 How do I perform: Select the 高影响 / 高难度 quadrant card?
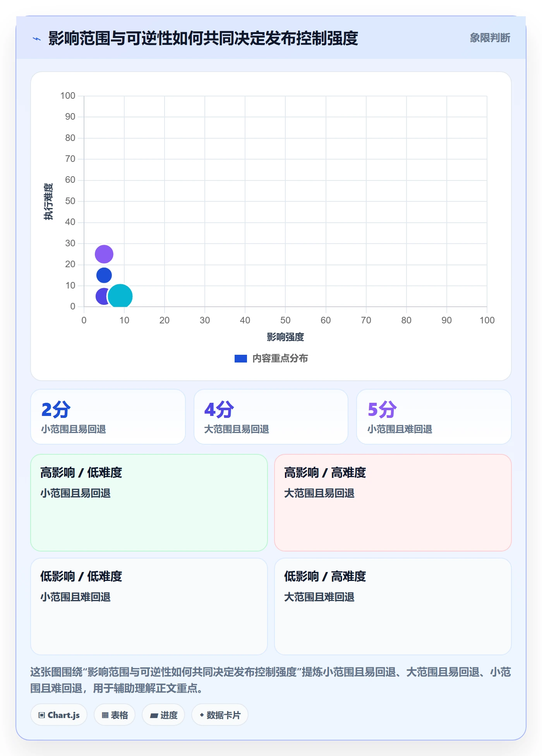point(393,503)
